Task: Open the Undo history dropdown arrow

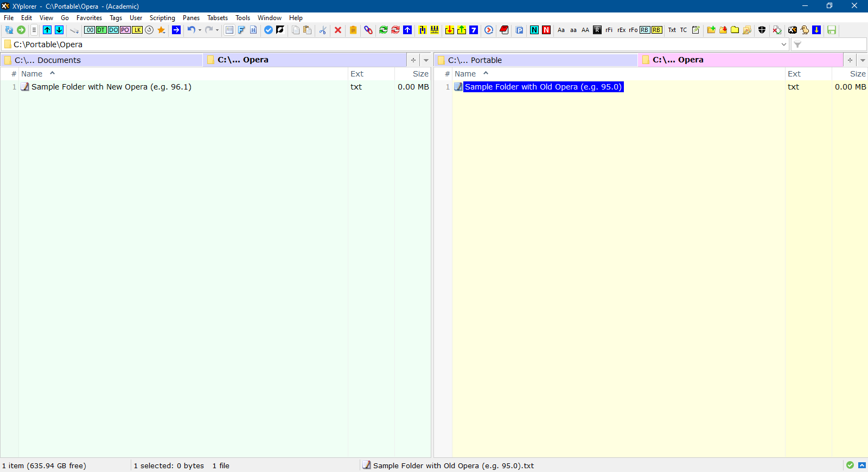Action: tap(200, 30)
